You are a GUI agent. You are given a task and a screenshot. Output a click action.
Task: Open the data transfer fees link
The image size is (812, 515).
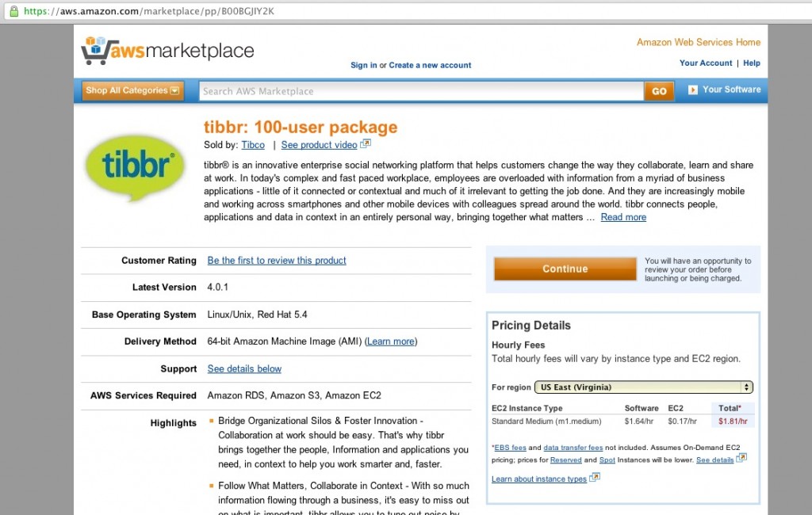pos(573,448)
